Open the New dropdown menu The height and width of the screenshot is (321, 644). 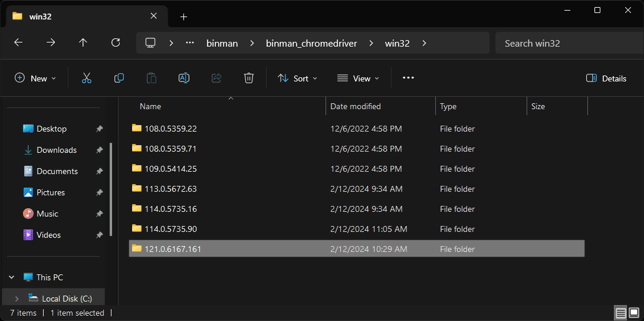tap(35, 78)
